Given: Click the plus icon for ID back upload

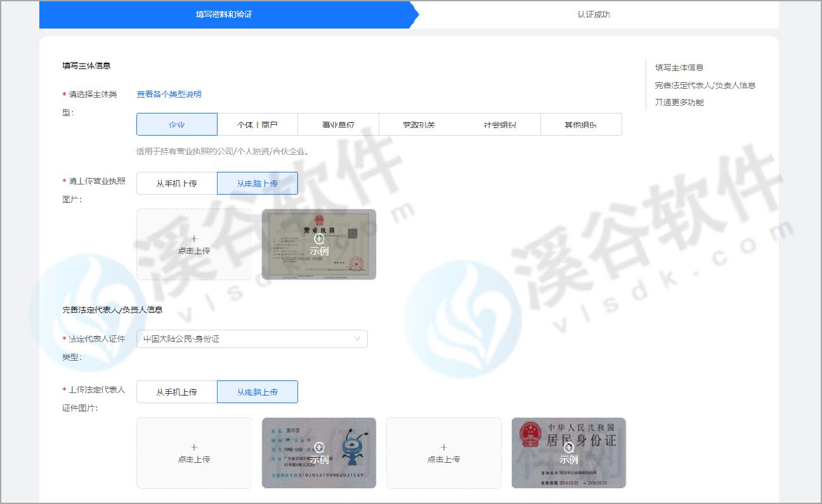Looking at the screenshot, I should (x=443, y=447).
